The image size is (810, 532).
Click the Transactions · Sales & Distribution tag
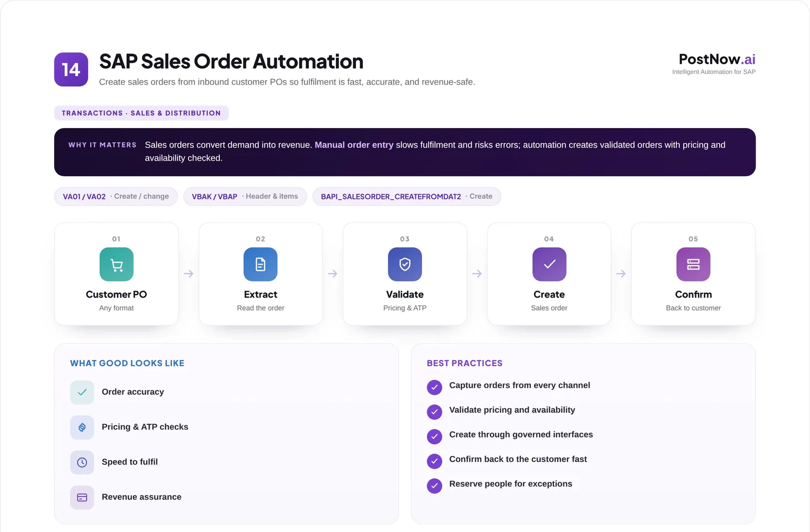pos(141,113)
